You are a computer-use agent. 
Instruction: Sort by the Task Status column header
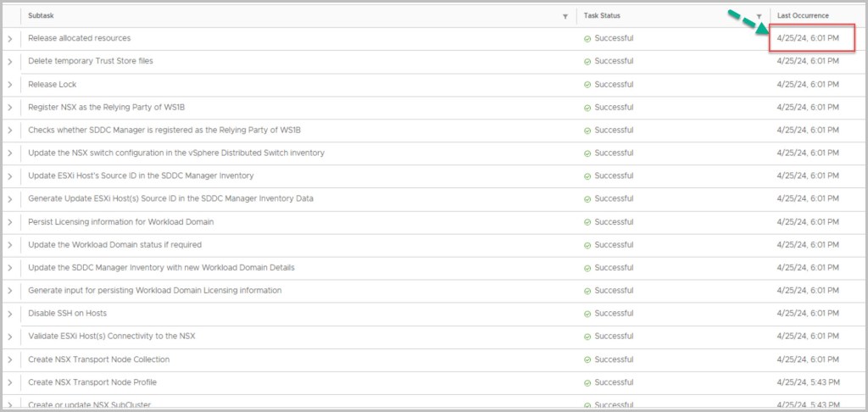(603, 16)
